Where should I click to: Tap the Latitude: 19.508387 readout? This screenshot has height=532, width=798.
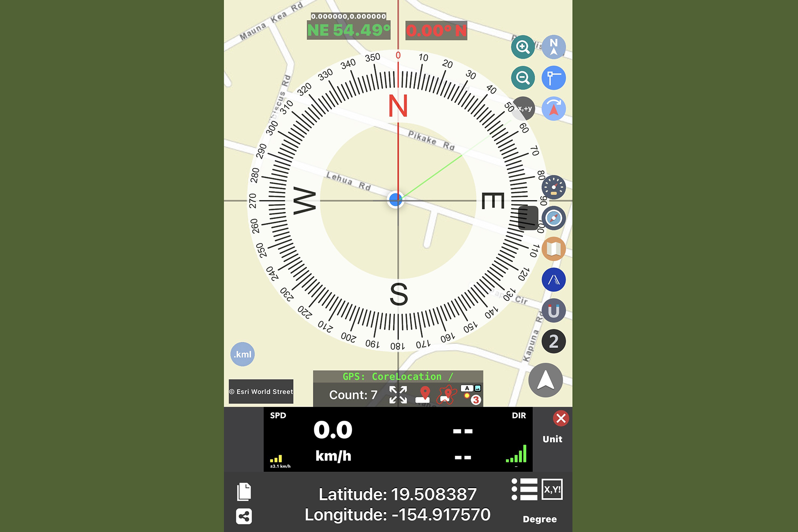pyautogui.click(x=398, y=494)
